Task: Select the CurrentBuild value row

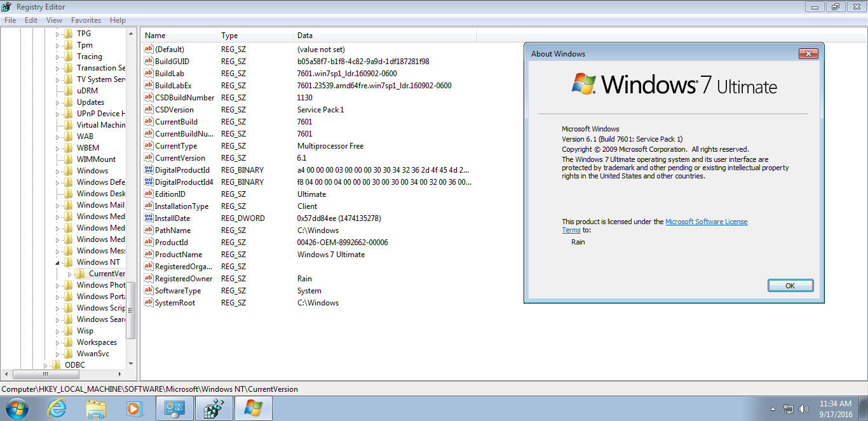Action: 308,122
